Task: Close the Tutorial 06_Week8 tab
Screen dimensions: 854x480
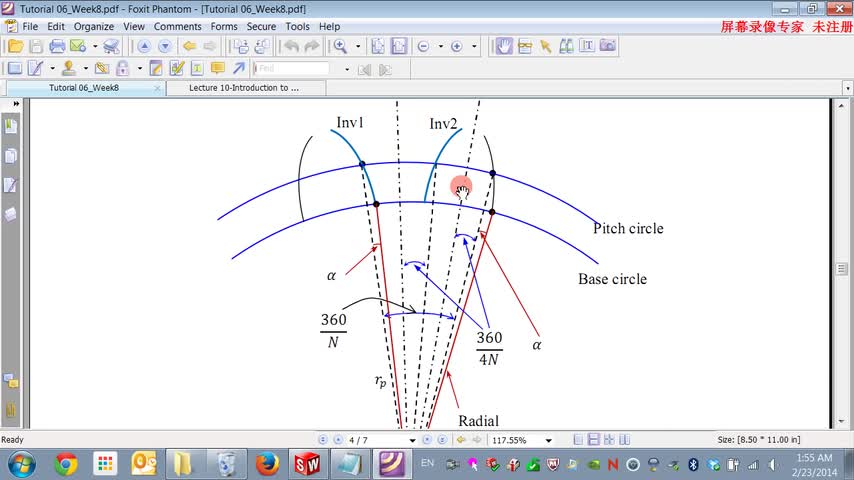Action: coord(157,88)
